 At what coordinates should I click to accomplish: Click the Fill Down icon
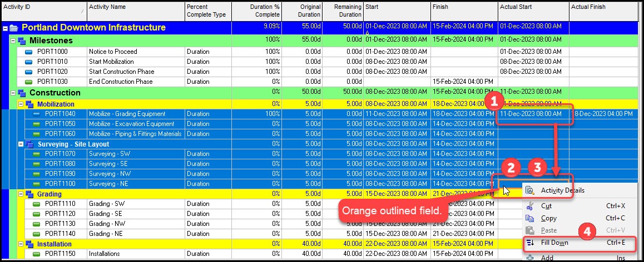tap(529, 243)
